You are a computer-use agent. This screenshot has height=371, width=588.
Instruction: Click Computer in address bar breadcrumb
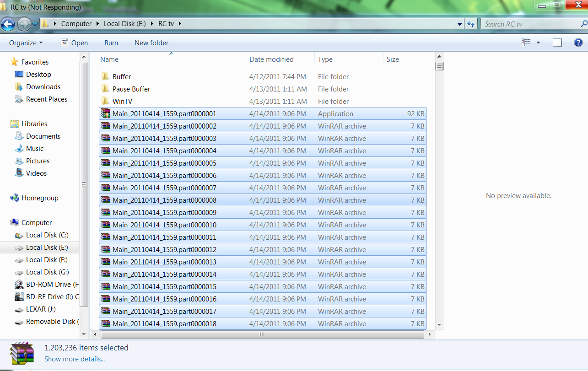click(x=76, y=24)
